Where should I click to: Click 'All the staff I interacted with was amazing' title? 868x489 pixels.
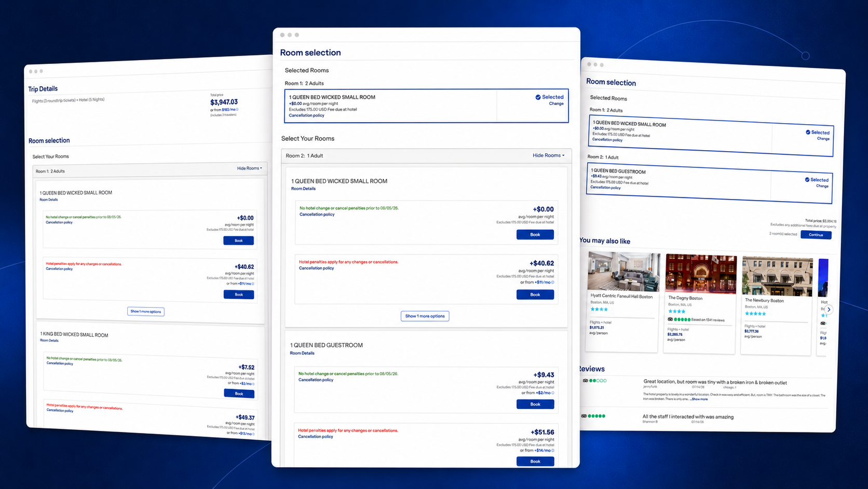(688, 417)
